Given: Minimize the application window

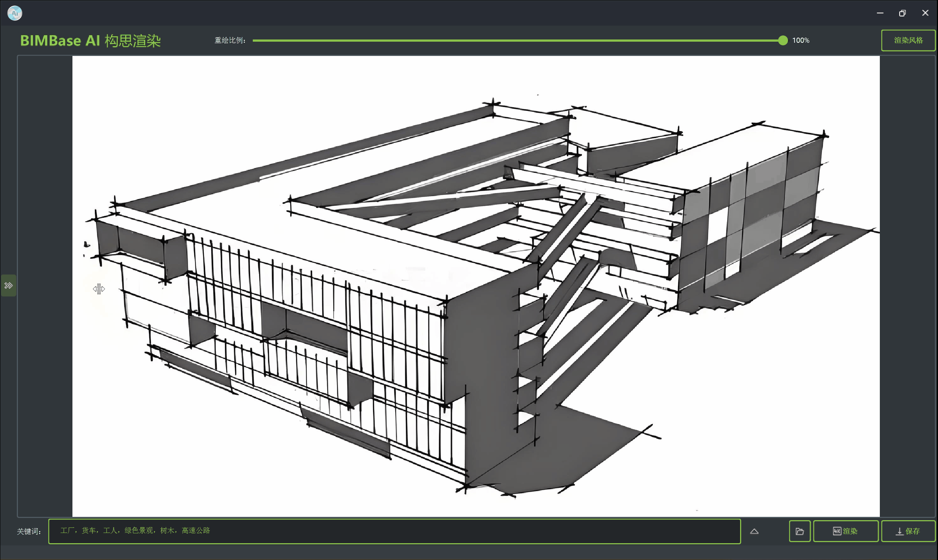Looking at the screenshot, I should coord(880,13).
